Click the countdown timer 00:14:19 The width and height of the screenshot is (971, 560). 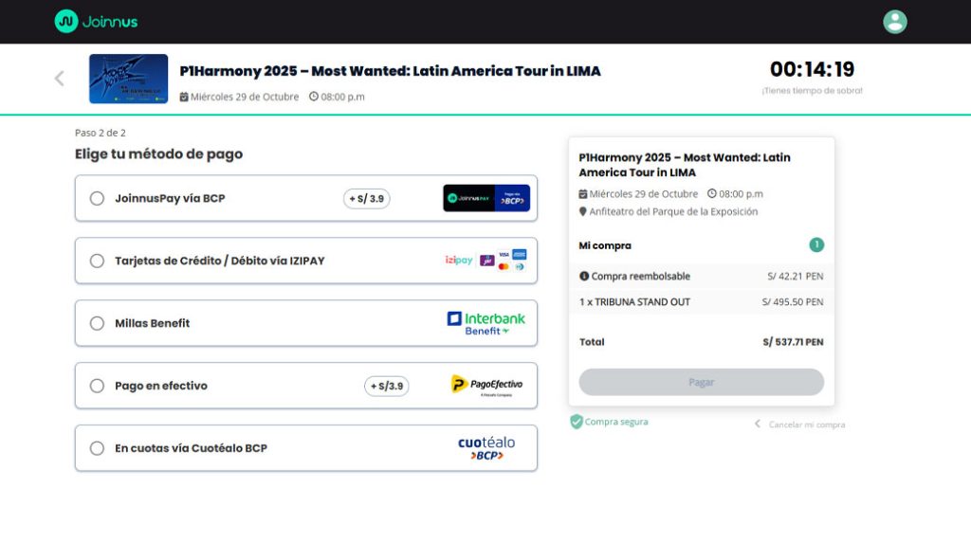point(812,69)
